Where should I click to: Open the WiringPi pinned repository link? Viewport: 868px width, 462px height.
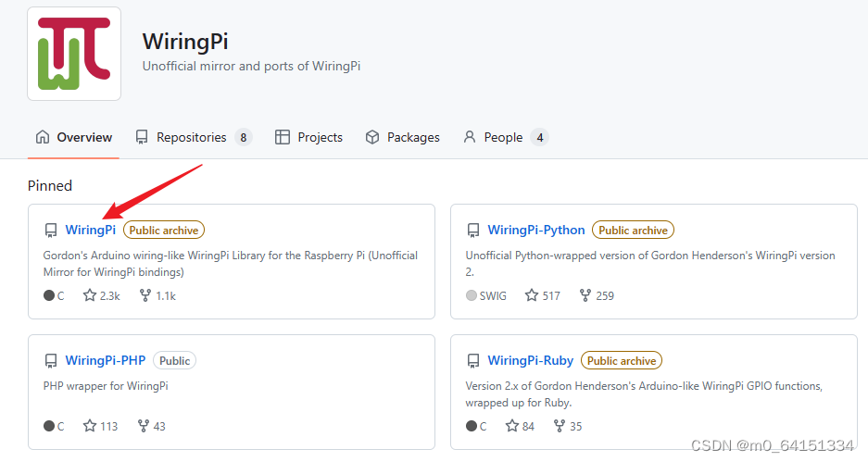91,230
